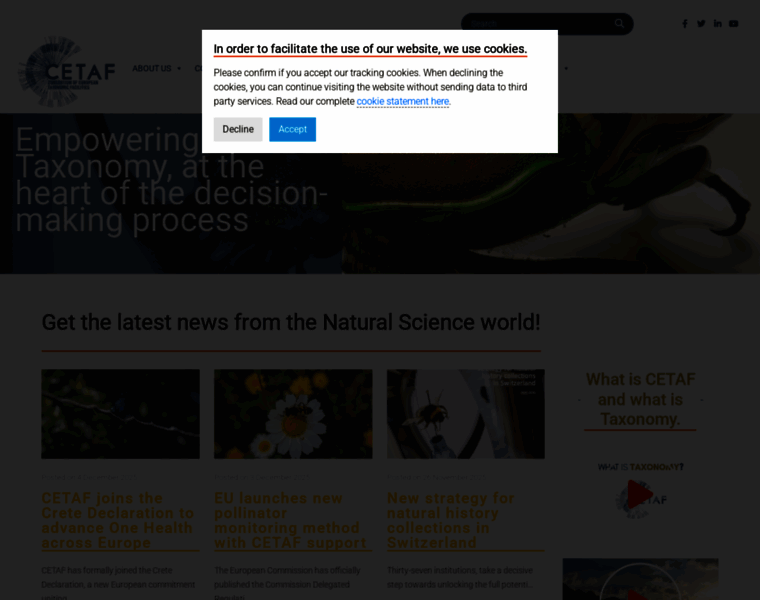Decline the tracking cookies
The height and width of the screenshot is (600, 760).
[238, 129]
